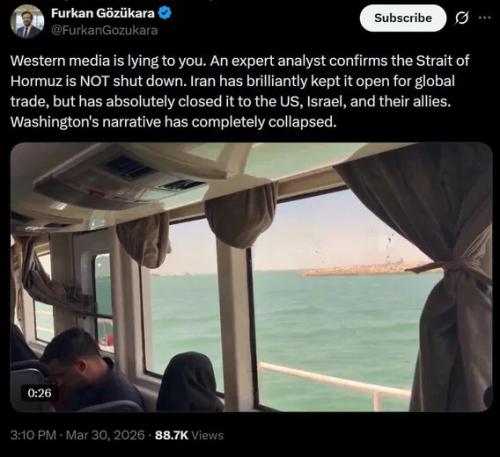Open Furkan Gözükara's profile avatar

click(x=27, y=22)
